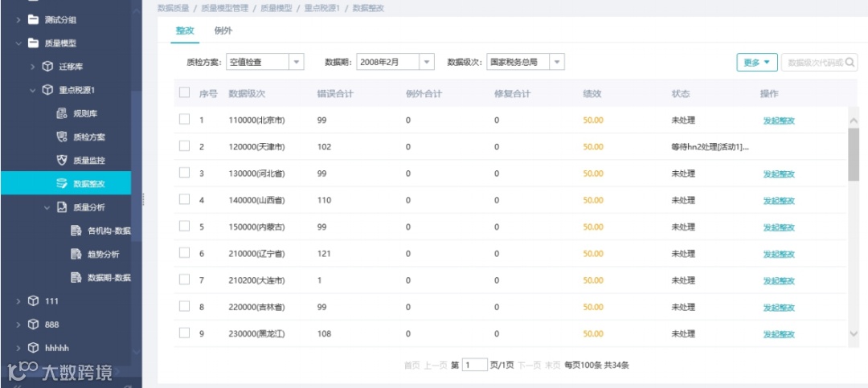The image size is (868, 388).
Task: Expand the 888 tree node
Action: (18, 325)
